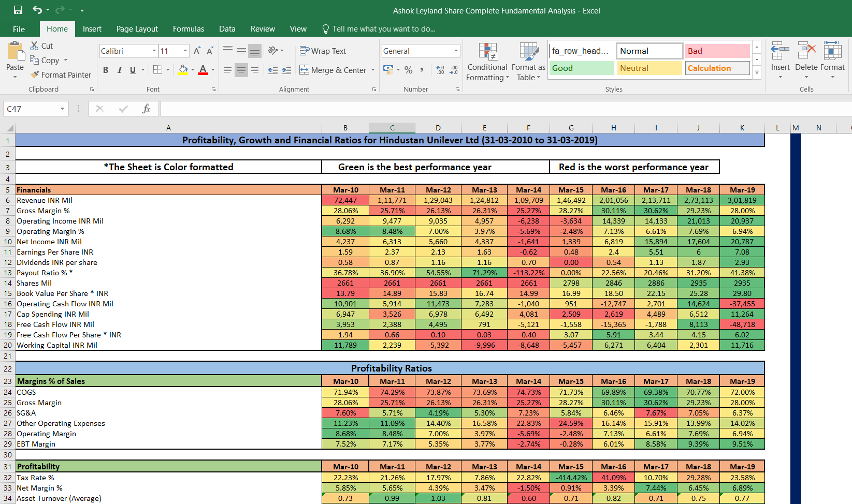Toggle Middle Align

pos(241,50)
